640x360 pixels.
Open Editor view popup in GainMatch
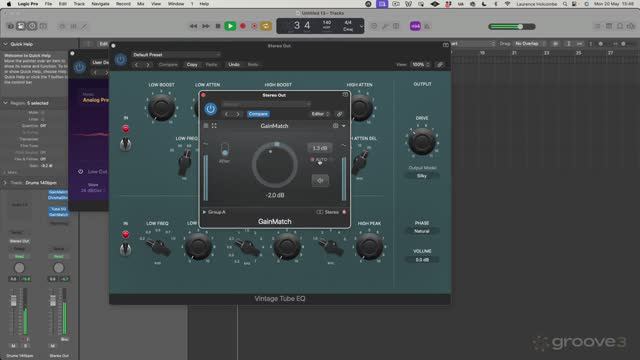click(x=320, y=114)
